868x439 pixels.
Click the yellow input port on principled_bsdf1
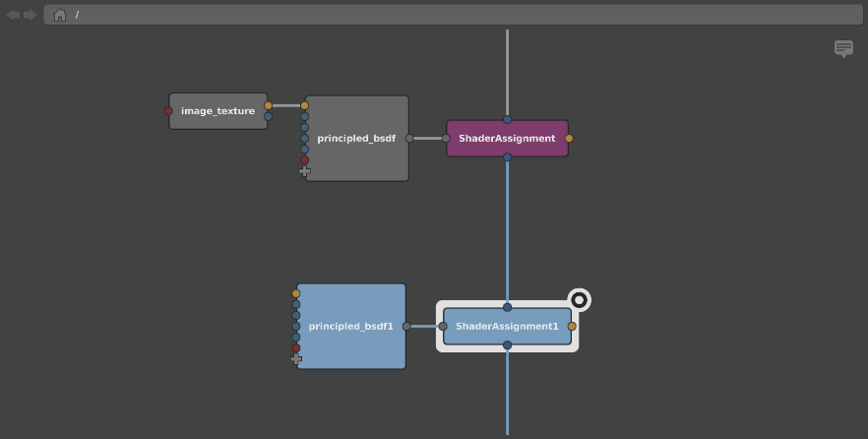click(x=295, y=293)
